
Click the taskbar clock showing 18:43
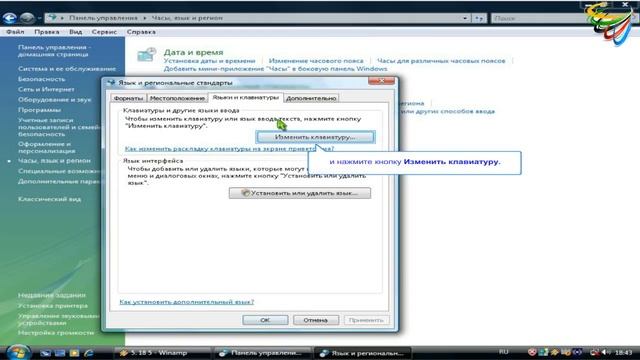click(623, 352)
